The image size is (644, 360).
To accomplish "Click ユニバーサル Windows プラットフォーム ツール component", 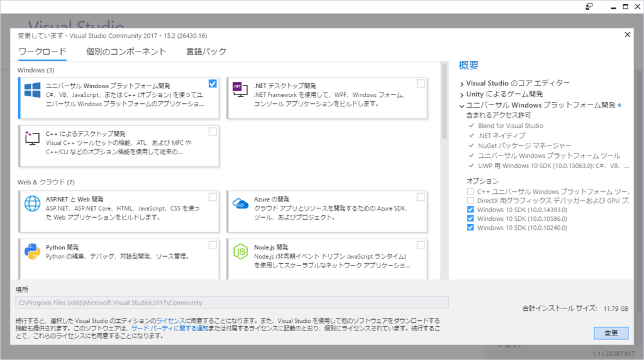I will click(x=549, y=155).
